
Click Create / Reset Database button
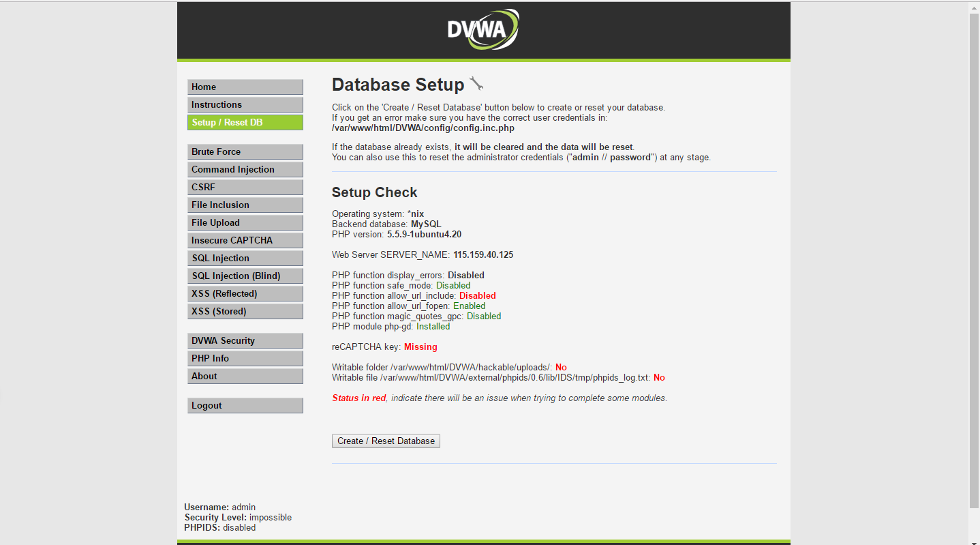[x=386, y=441]
